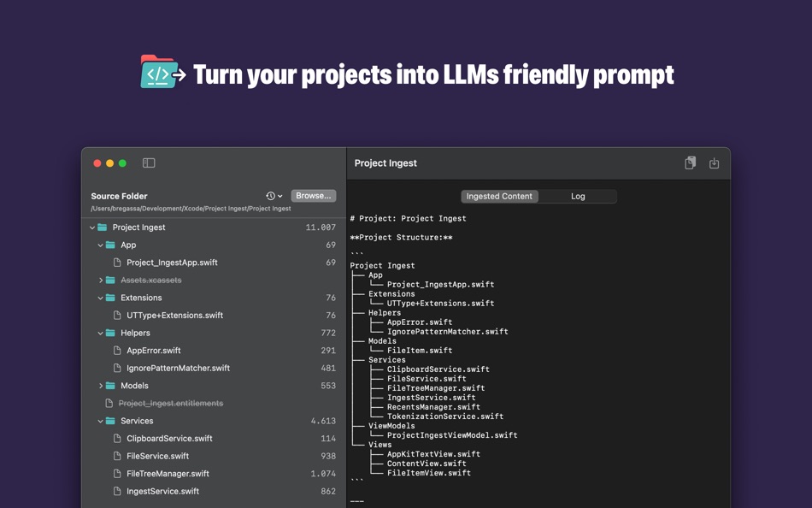Image resolution: width=812 pixels, height=508 pixels.
Task: Toggle the sidebar visibility icon
Action: coord(149,162)
